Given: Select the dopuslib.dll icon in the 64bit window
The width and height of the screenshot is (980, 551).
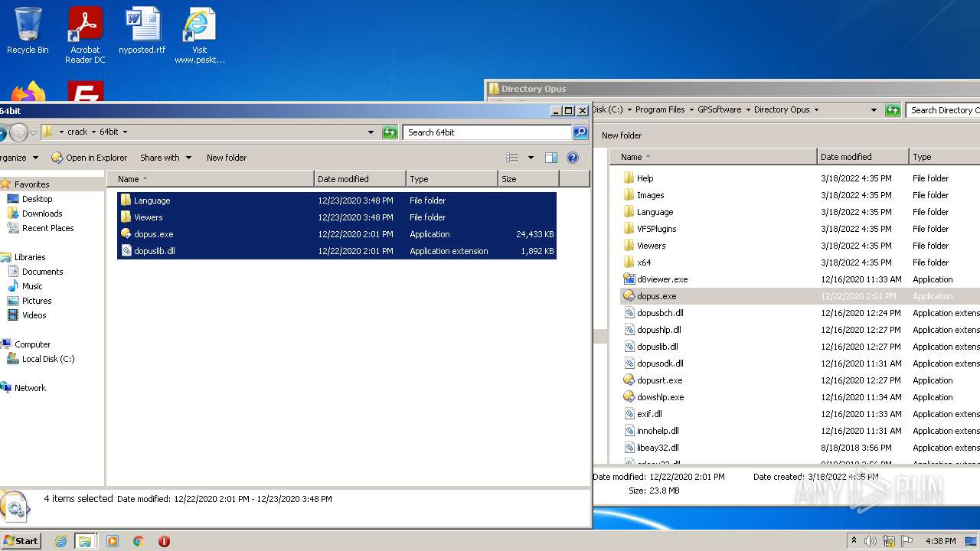Looking at the screenshot, I should (126, 251).
